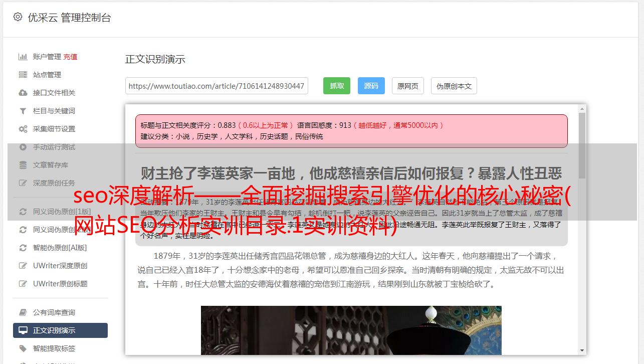Click the 栏目与关键词 filter icon

(23, 111)
